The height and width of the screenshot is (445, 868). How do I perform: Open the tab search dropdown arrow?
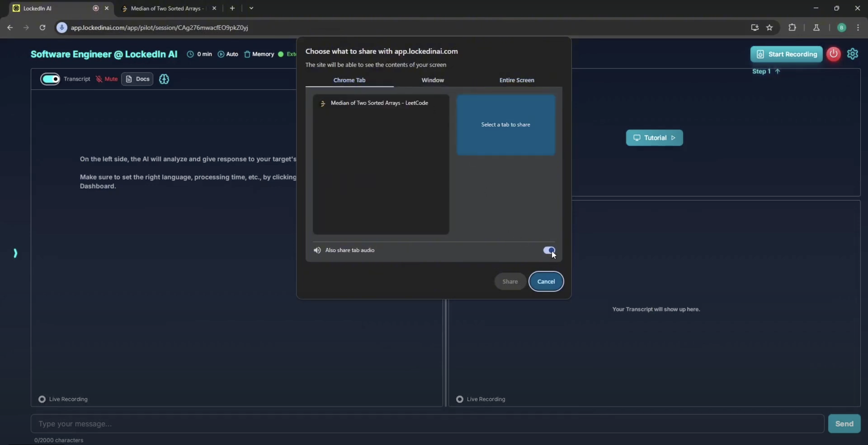[x=251, y=8]
